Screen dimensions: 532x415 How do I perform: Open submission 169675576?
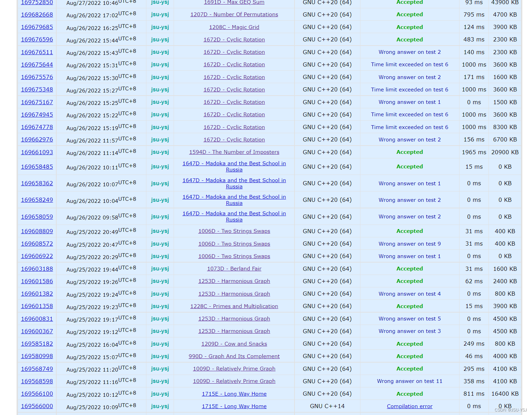[x=37, y=77]
